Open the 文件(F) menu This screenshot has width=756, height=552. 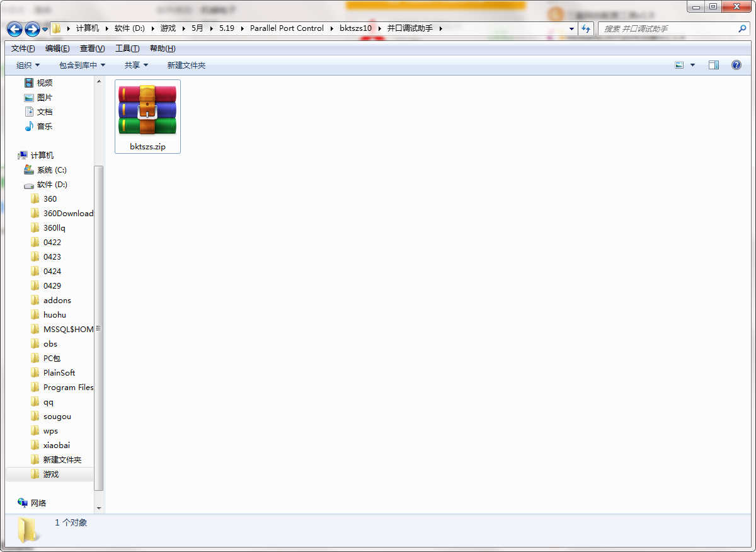coord(23,49)
